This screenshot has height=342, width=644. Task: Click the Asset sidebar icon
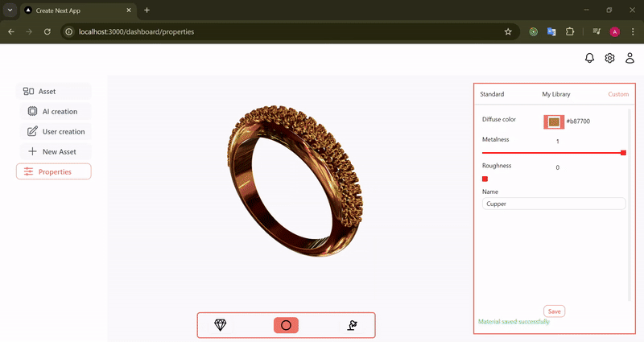point(28,91)
